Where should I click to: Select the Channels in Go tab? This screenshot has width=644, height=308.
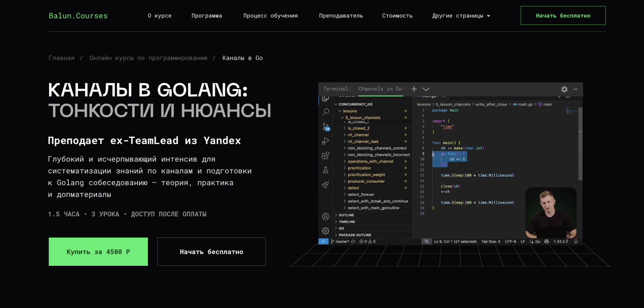coord(380,89)
